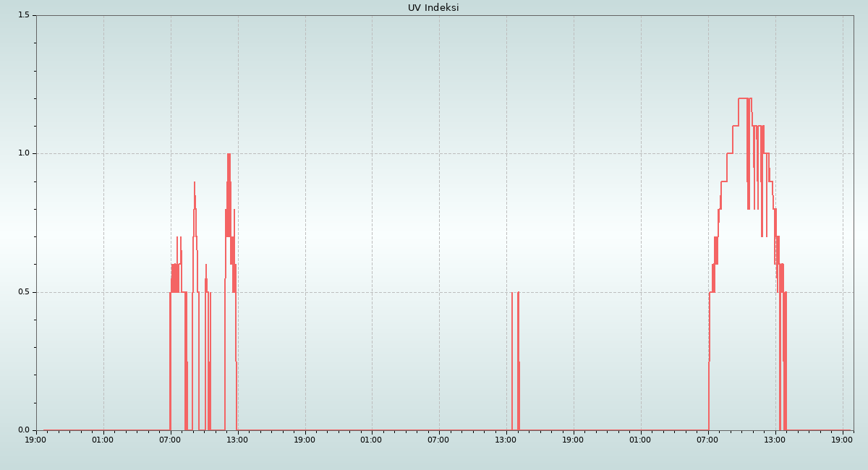Select the last 13:00 x-axis label
Screen dimensions: 868x470
(x=775, y=439)
